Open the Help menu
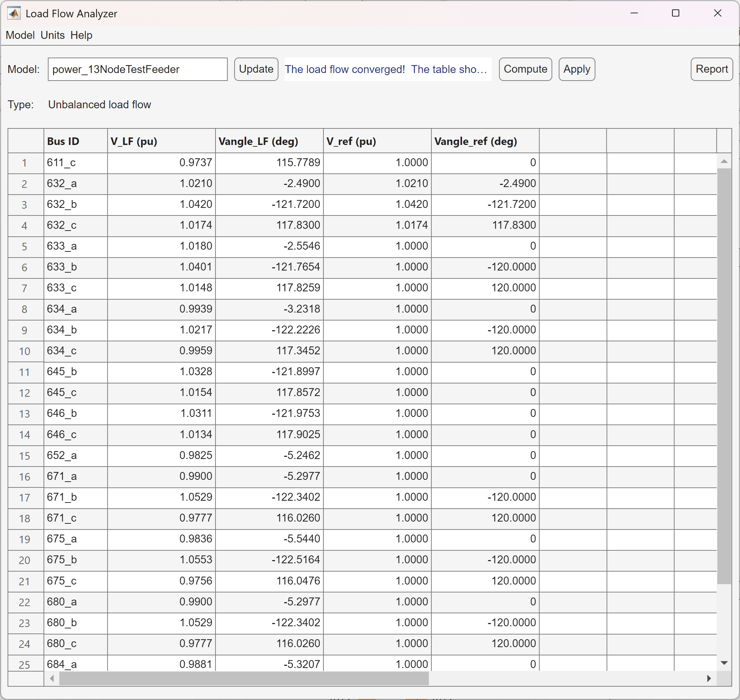 tap(81, 35)
